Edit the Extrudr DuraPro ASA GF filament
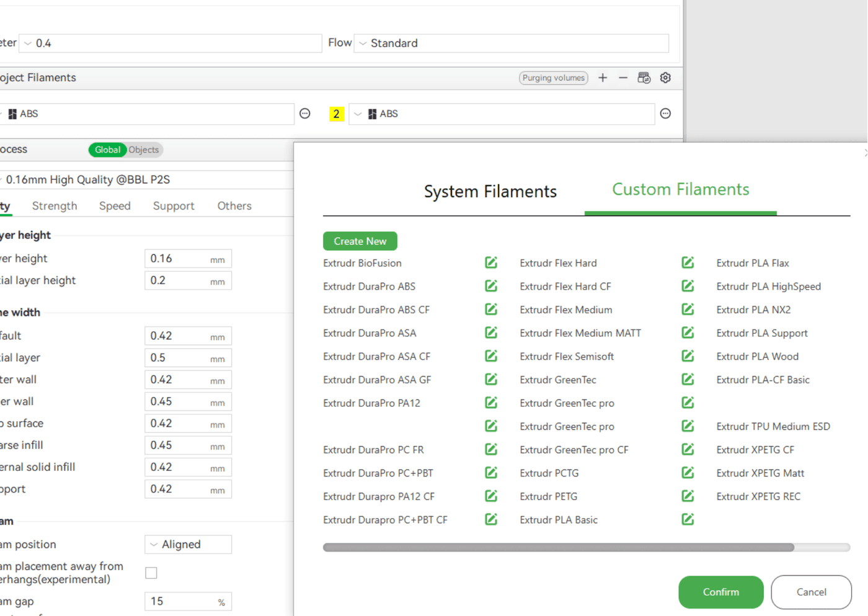 point(491,379)
